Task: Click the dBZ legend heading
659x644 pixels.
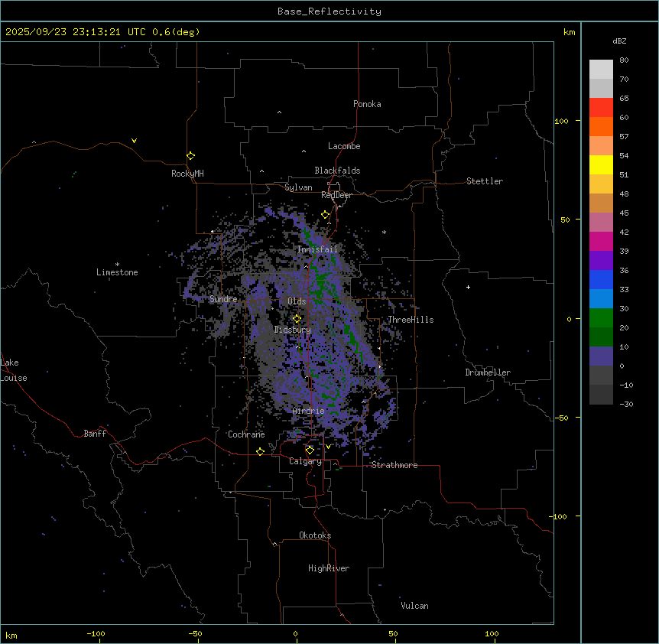Action: (x=620, y=41)
